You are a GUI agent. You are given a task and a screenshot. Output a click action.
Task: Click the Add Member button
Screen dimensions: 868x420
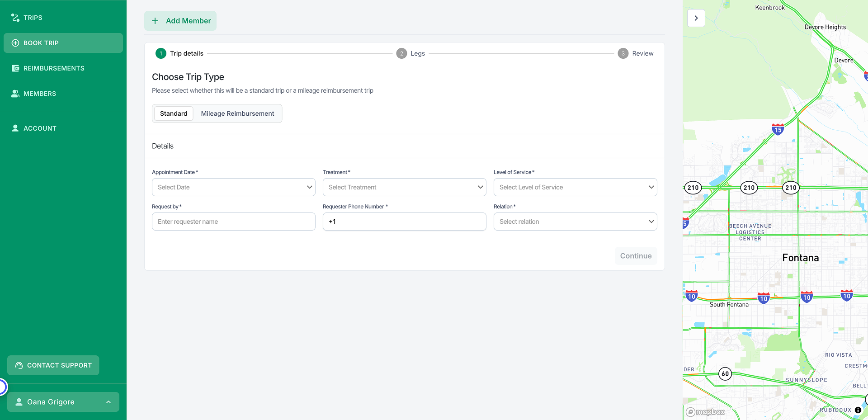180,21
